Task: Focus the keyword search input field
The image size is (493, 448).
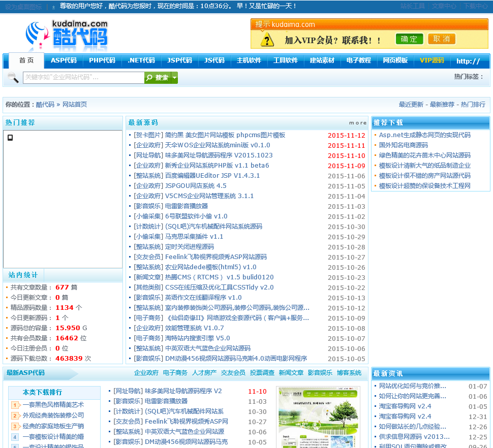Action: 84,78
